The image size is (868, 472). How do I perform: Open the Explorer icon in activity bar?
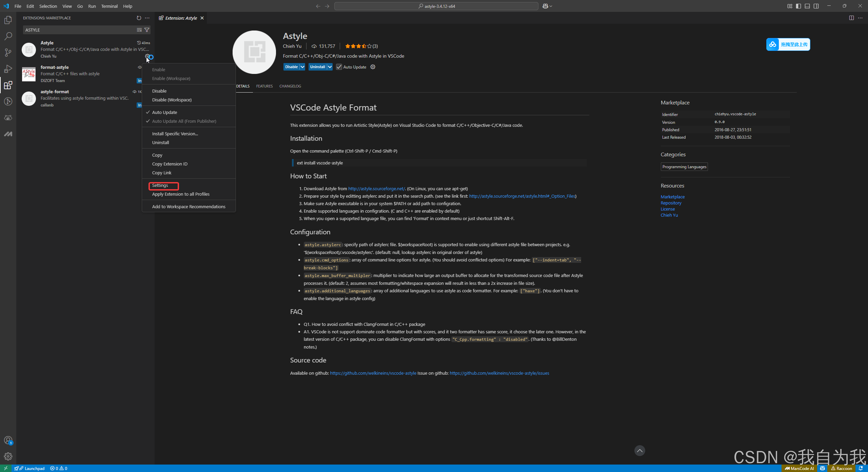(8, 20)
